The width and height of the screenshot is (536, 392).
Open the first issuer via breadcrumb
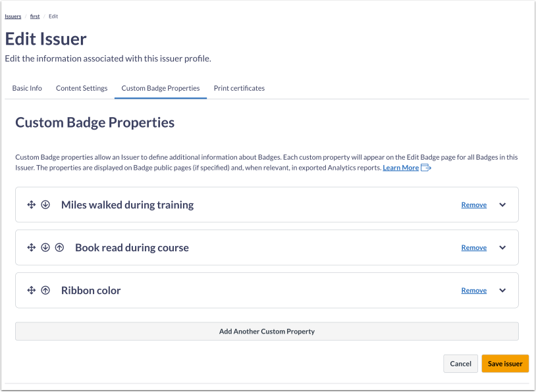click(x=35, y=16)
